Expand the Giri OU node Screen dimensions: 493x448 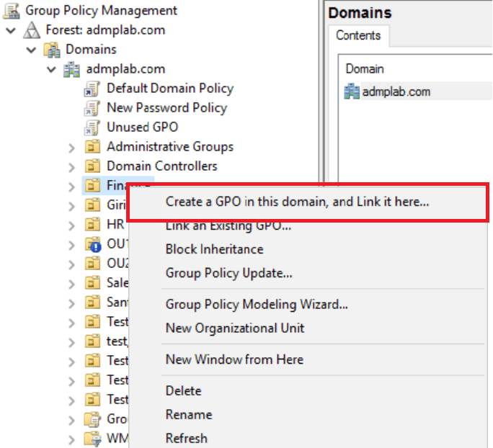[71, 206]
